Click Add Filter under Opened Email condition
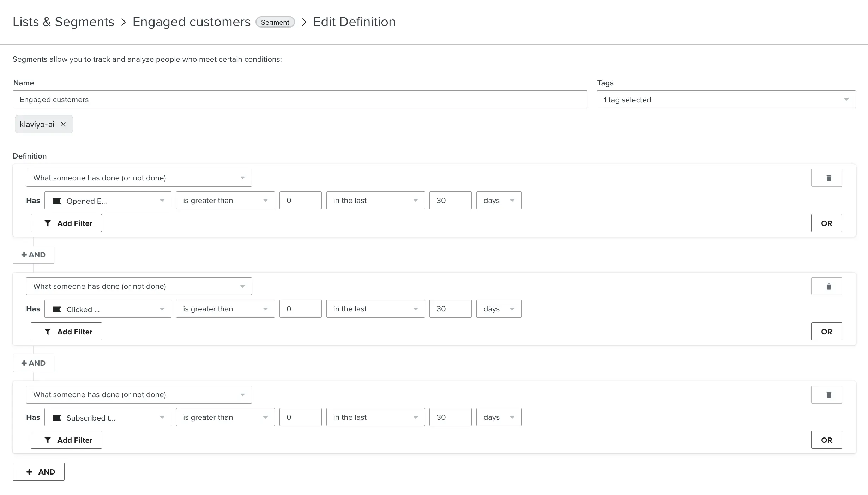 [x=66, y=223]
